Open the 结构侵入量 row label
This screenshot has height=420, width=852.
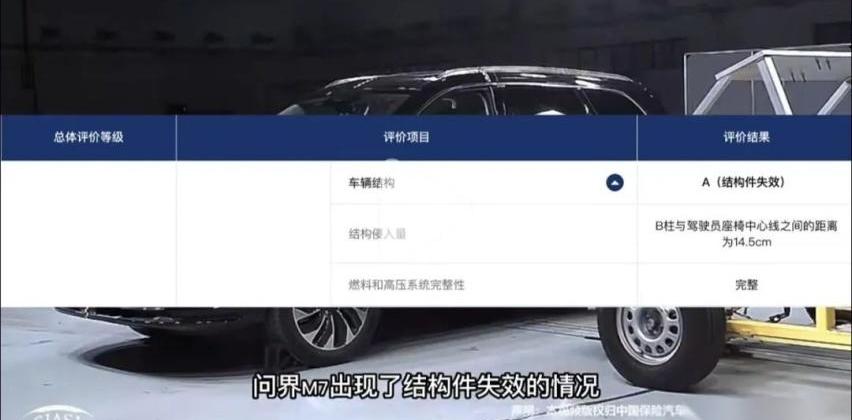[x=377, y=234]
